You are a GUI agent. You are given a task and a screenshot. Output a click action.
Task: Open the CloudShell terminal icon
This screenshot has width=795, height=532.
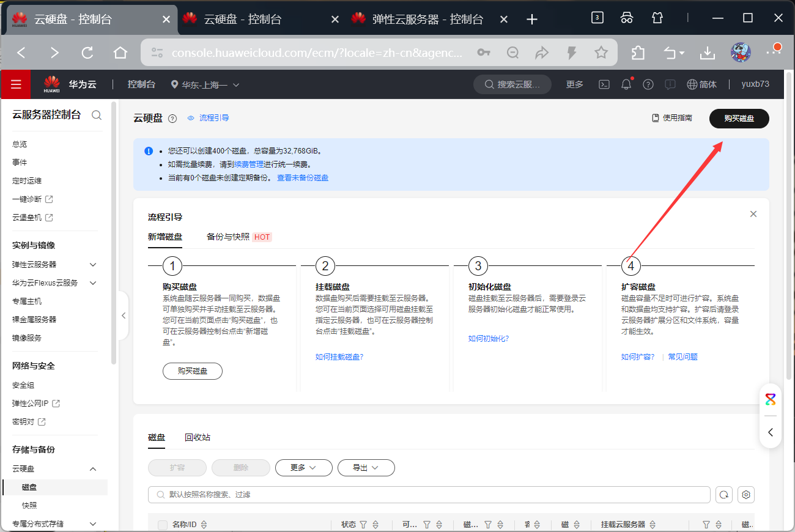pos(604,84)
